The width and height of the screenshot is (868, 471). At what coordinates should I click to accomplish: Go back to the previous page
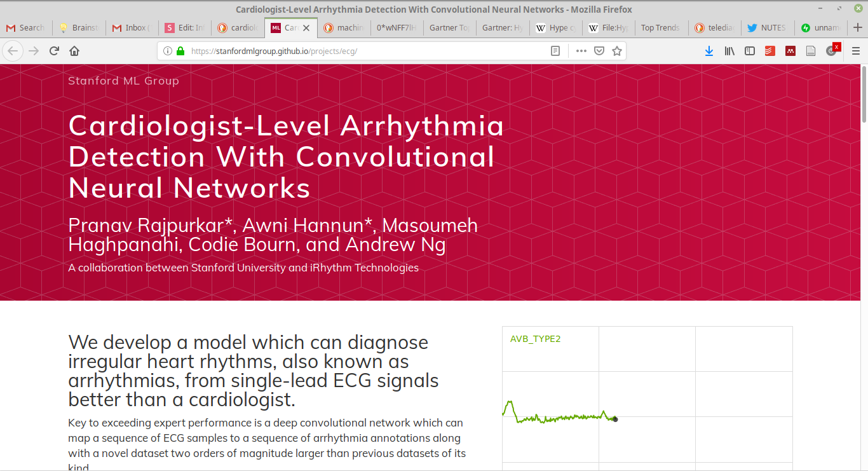pos(13,51)
